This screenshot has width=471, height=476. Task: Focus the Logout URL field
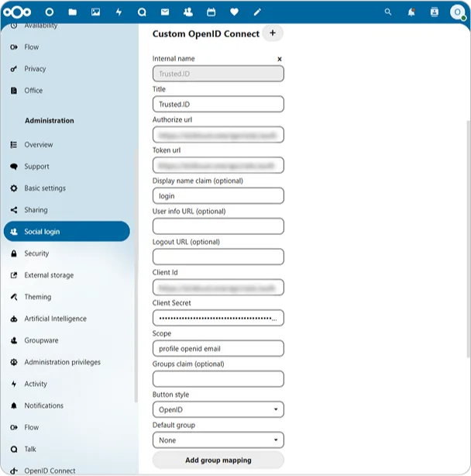point(218,257)
